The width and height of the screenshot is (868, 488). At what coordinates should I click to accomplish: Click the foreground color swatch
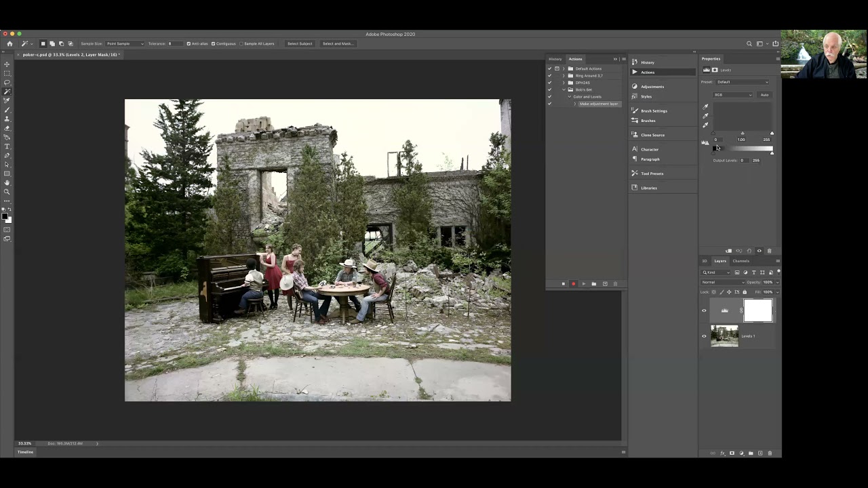5,216
